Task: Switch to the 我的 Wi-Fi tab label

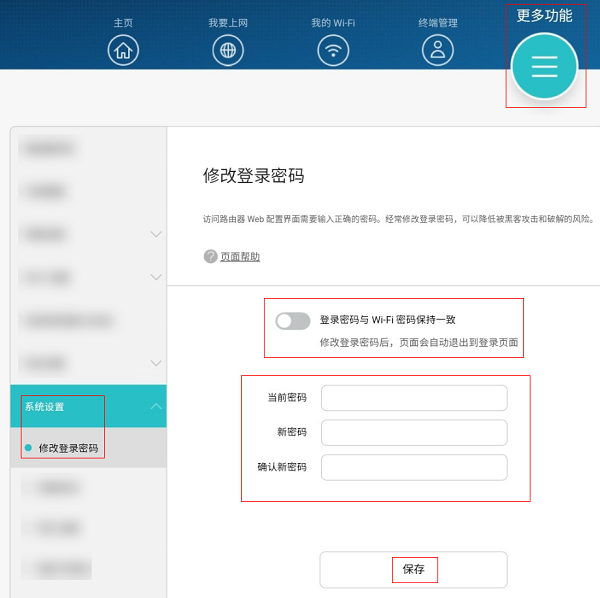Action: 333,23
